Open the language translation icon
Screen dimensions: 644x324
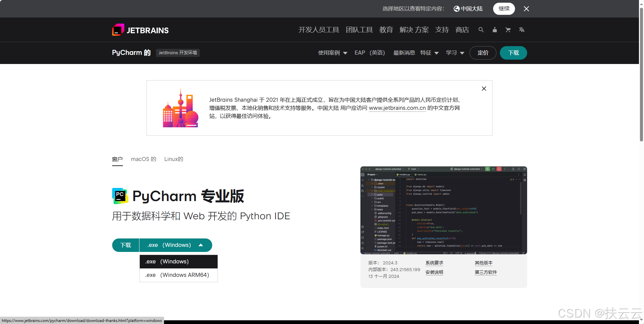pos(522,30)
